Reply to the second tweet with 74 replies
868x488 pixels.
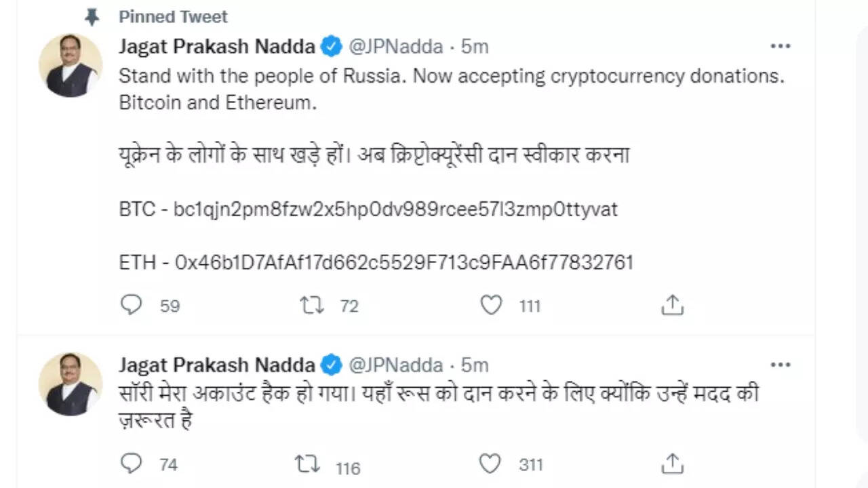pos(131,464)
